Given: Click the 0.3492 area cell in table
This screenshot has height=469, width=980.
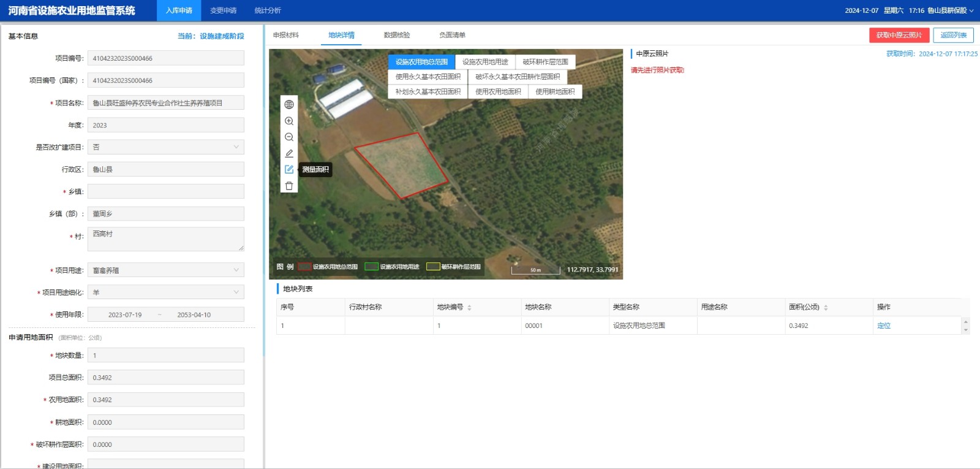Looking at the screenshot, I should (829, 326).
